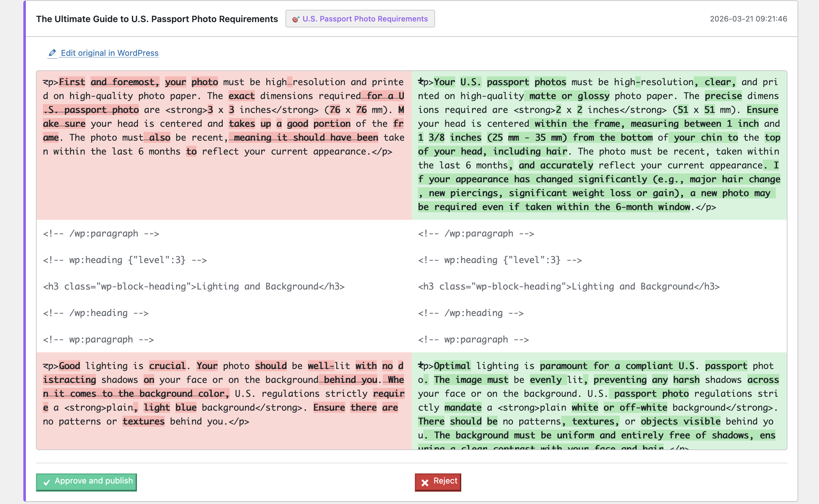The image size is (819, 504).
Task: Click the X icon on the Reject button
Action: 425,482
